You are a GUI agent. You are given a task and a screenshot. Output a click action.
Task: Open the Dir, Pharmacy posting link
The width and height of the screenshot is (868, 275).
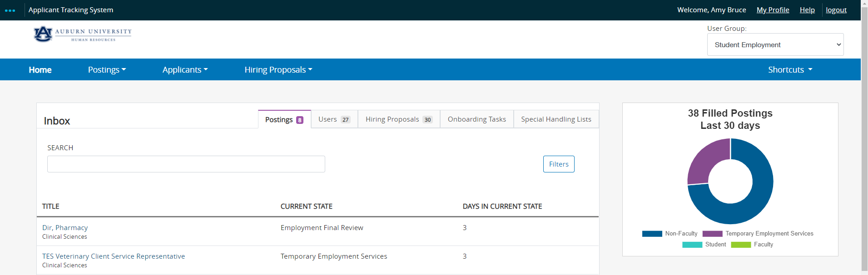65,228
